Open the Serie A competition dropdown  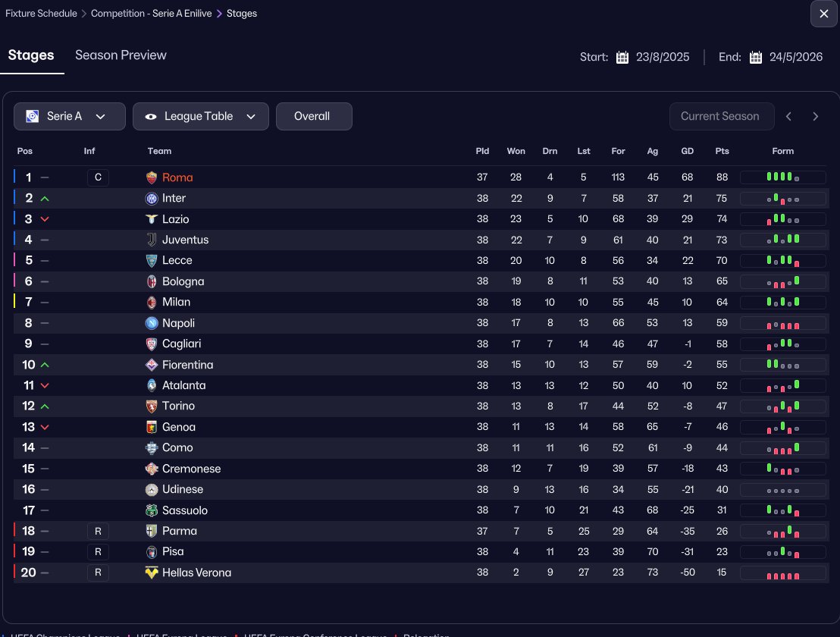coord(70,116)
